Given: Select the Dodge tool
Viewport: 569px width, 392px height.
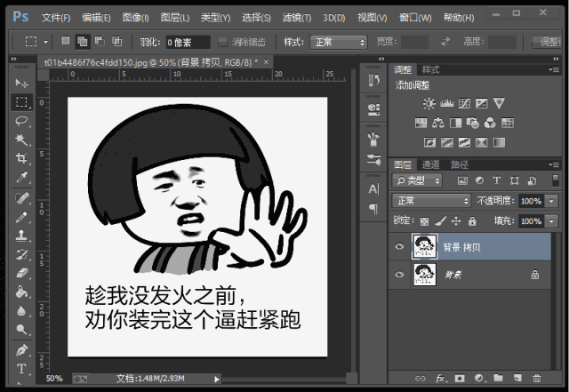Looking at the screenshot, I should 21,329.
